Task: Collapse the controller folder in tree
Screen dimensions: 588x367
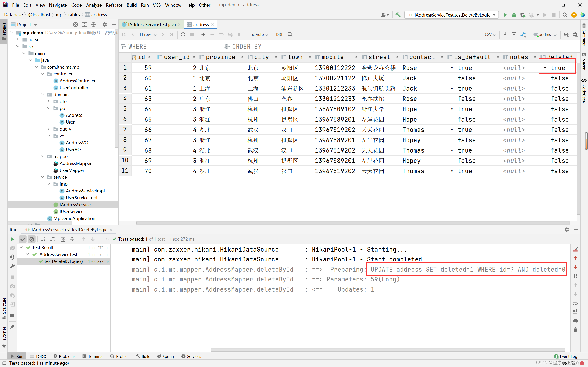Action: [x=42, y=74]
